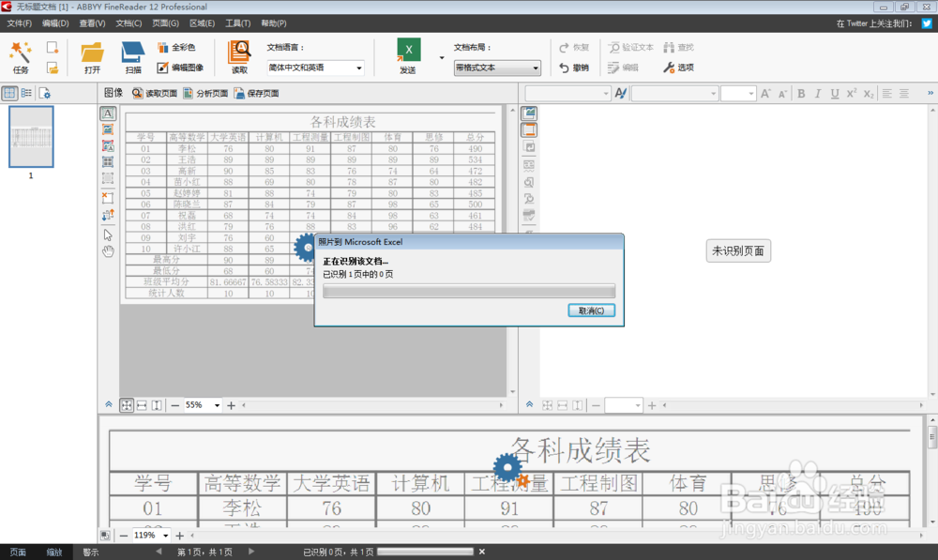Open the File menu
The image size is (938, 560).
pos(19,23)
